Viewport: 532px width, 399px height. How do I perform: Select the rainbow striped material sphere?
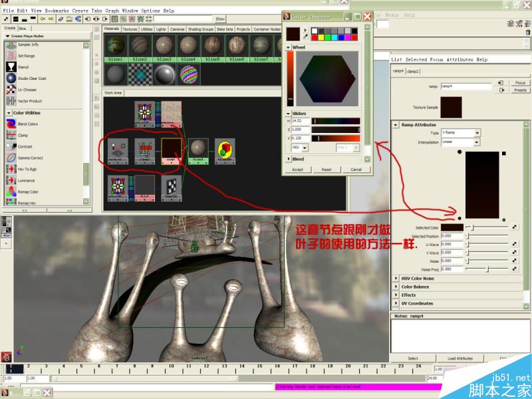coord(189,74)
